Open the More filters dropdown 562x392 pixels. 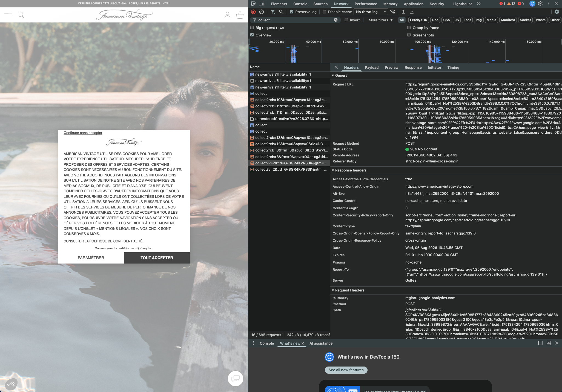[380, 20]
